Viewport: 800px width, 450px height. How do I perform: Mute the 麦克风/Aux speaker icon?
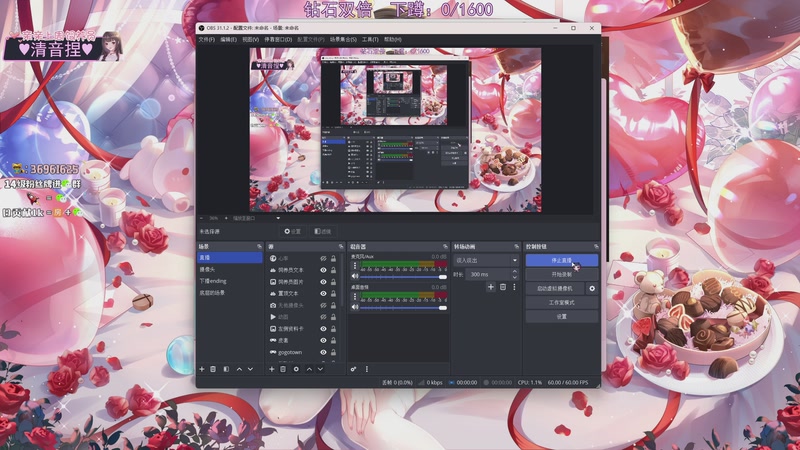pos(355,277)
